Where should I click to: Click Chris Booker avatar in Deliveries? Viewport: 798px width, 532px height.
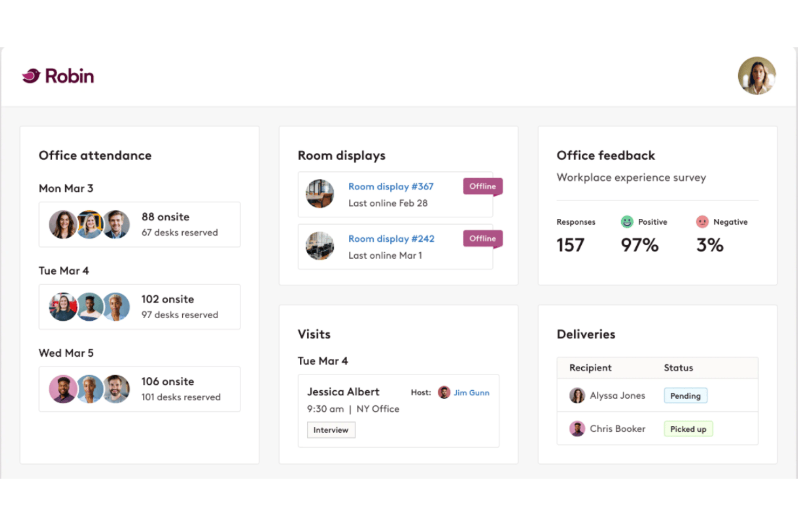point(577,429)
